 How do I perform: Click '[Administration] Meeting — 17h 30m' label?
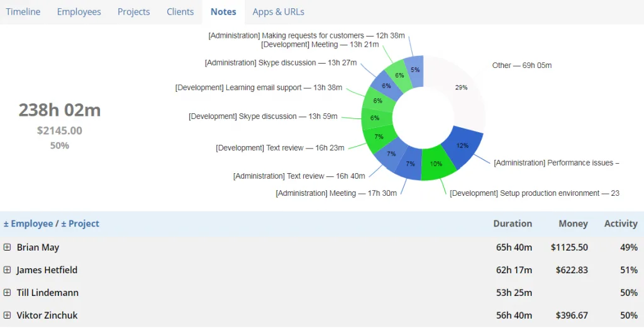[x=336, y=193]
